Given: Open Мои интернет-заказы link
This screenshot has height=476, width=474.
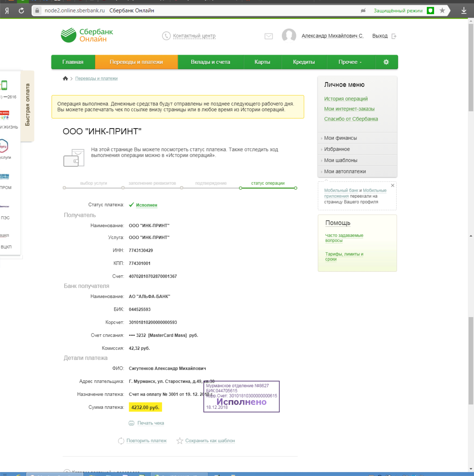Looking at the screenshot, I should pos(349,109).
